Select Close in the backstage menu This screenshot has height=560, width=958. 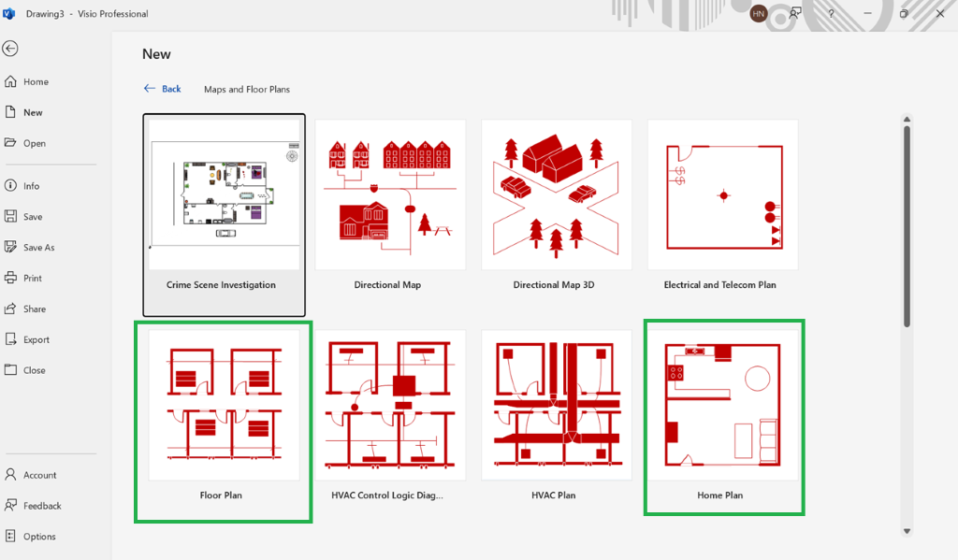[35, 371]
